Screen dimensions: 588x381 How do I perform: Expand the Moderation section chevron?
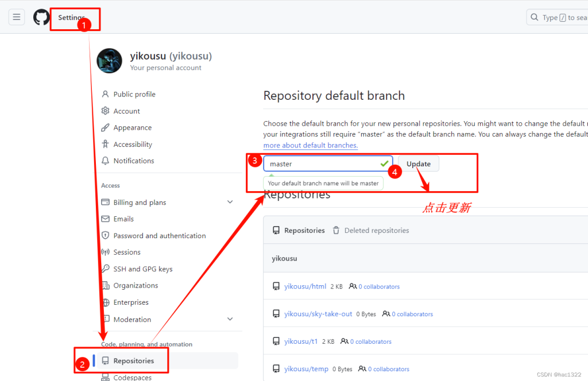point(230,319)
